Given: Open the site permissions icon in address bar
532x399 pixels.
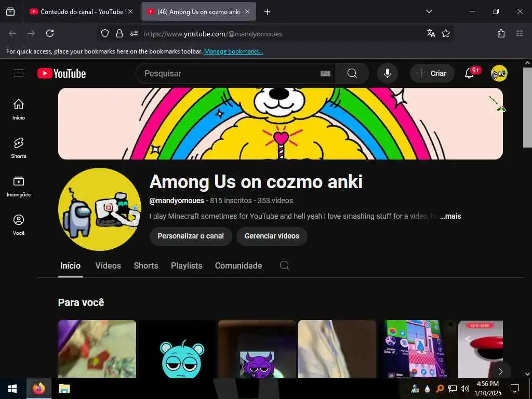Looking at the screenshot, I should [134, 33].
